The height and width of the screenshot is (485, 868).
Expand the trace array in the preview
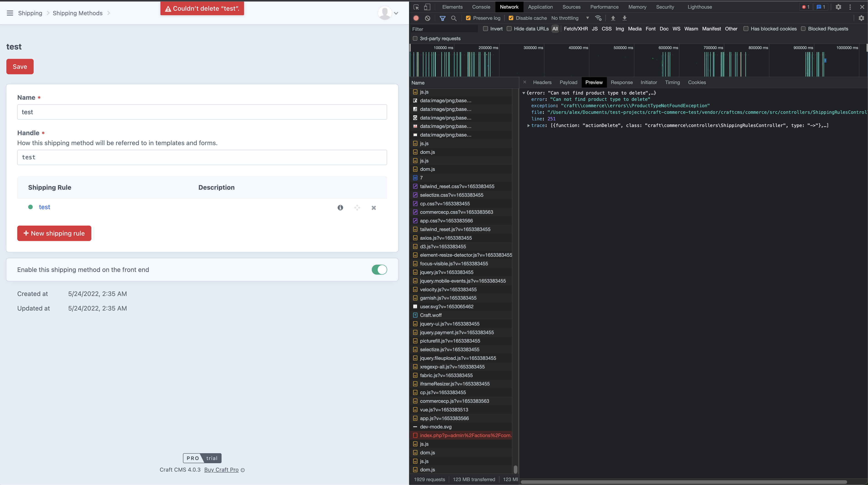click(528, 125)
